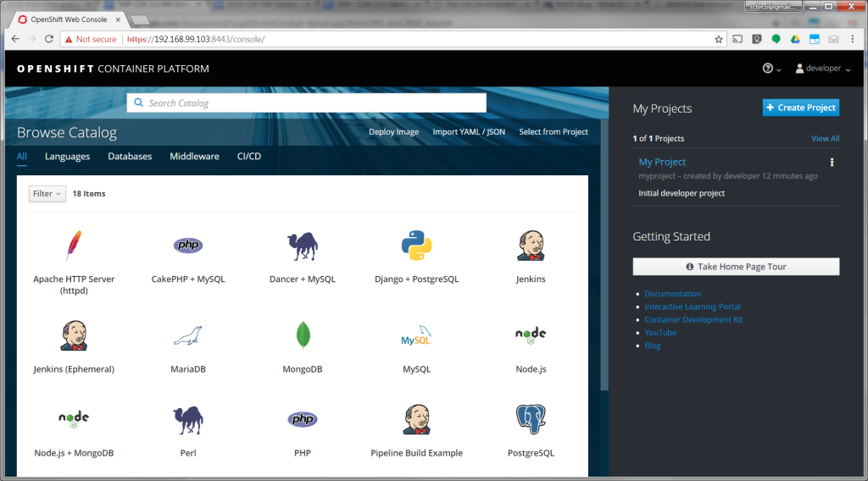Open the MariaDB catalog item
The width and height of the screenshot is (868, 481).
(x=188, y=335)
